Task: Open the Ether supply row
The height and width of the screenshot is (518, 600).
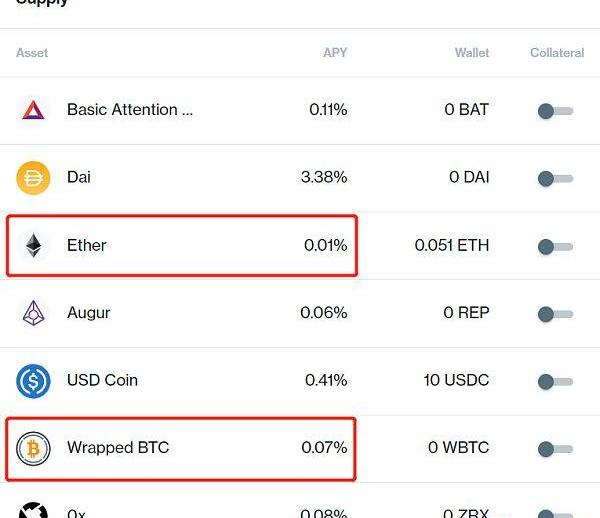Action: click(x=180, y=246)
